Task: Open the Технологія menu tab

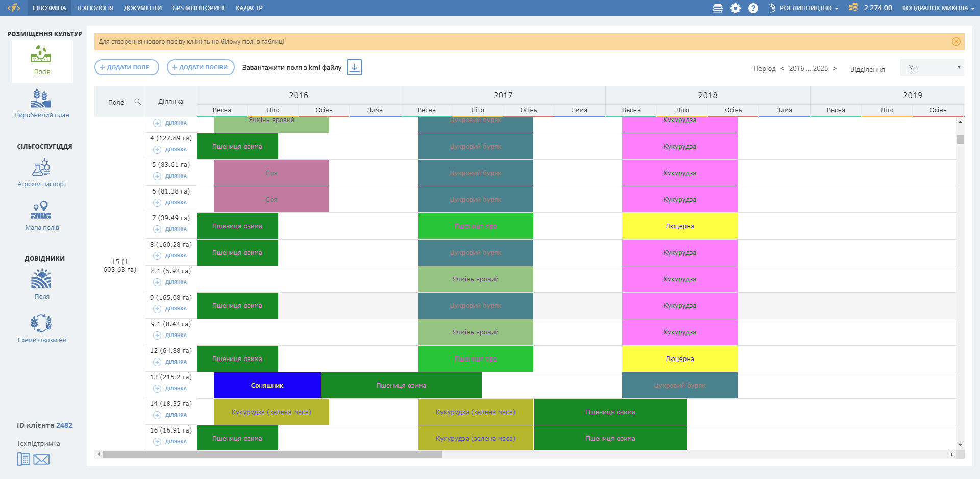Action: 95,8
